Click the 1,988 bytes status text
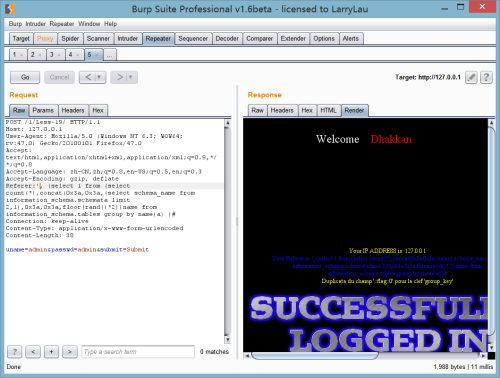Image resolution: width=500 pixels, height=378 pixels. (449, 367)
